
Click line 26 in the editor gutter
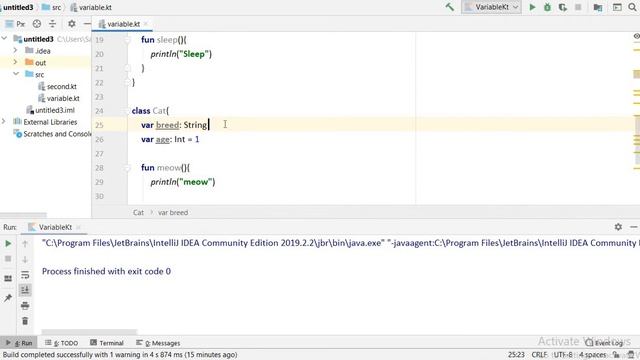point(100,140)
